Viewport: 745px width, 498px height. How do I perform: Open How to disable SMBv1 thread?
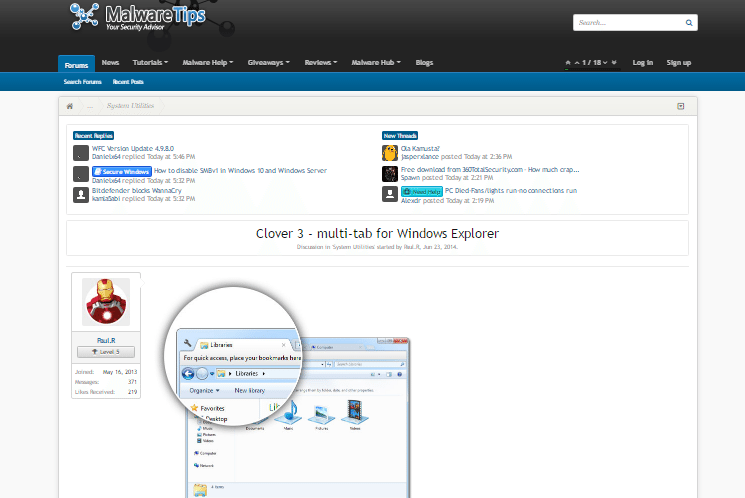point(240,171)
